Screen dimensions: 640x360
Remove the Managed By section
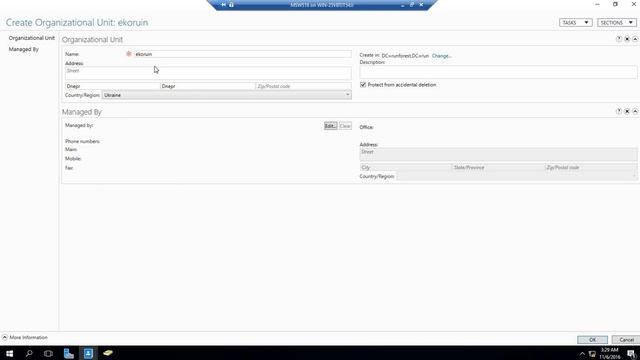[627, 111]
